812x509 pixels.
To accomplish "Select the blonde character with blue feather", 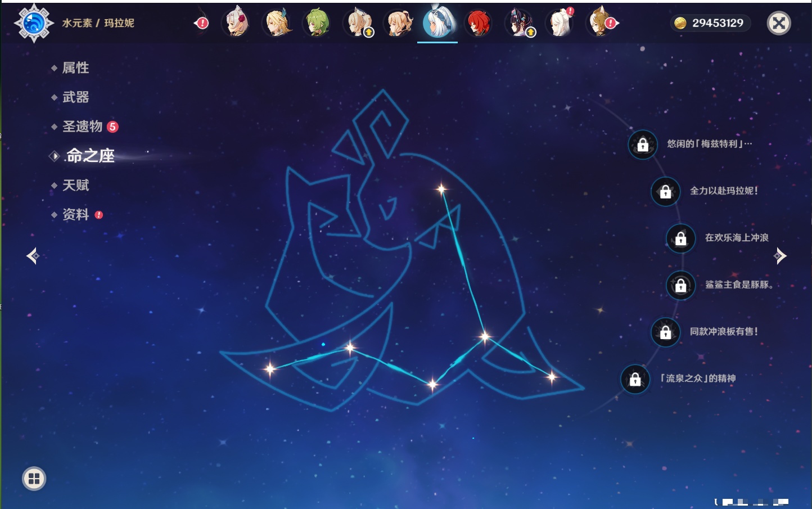I will coord(277,23).
